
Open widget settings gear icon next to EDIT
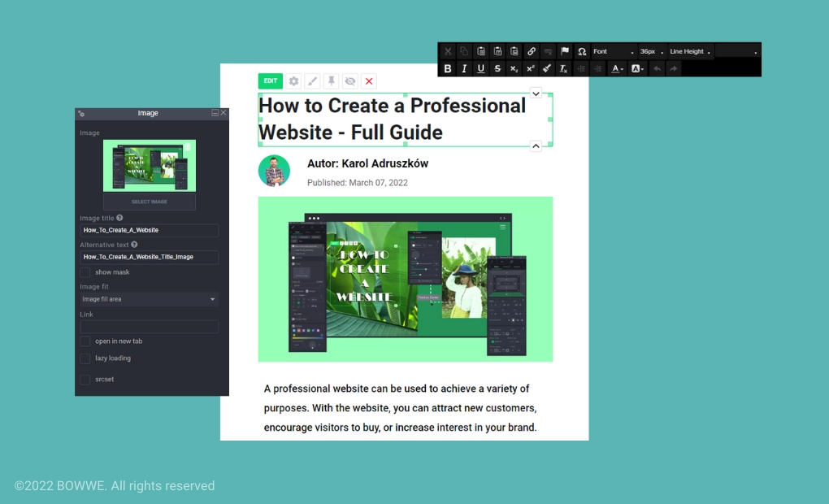pos(294,81)
